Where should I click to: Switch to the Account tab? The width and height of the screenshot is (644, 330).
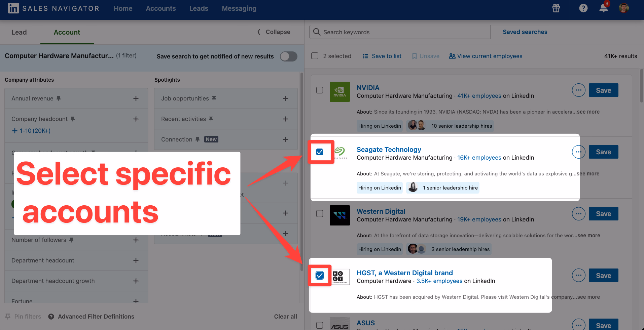tap(67, 32)
